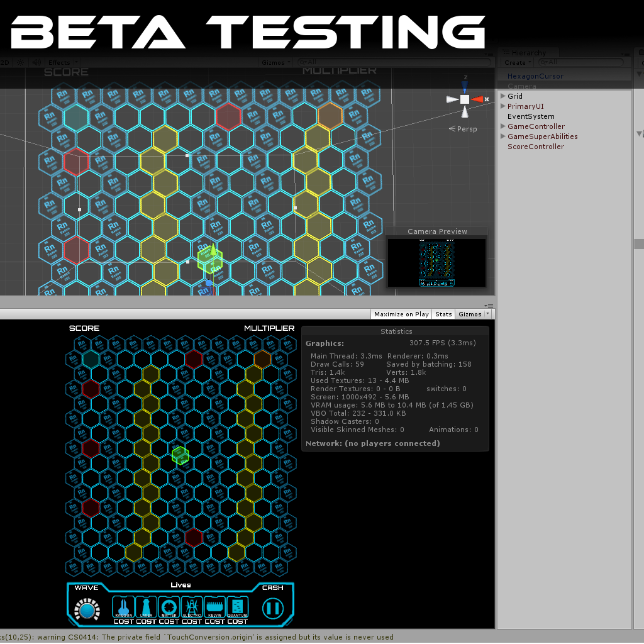Click the Network no players connected text
Viewport: 644px width, 644px height.
pos(372,443)
